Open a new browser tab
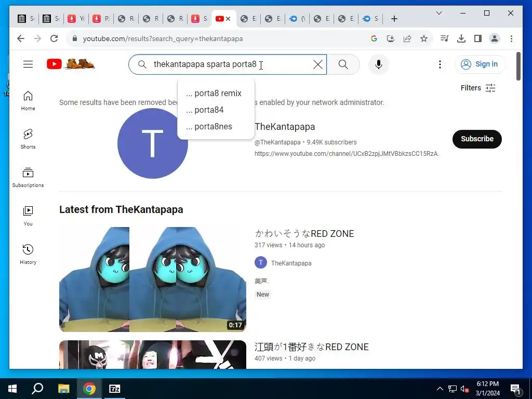Screen dimensions: 532x399 coord(394,19)
